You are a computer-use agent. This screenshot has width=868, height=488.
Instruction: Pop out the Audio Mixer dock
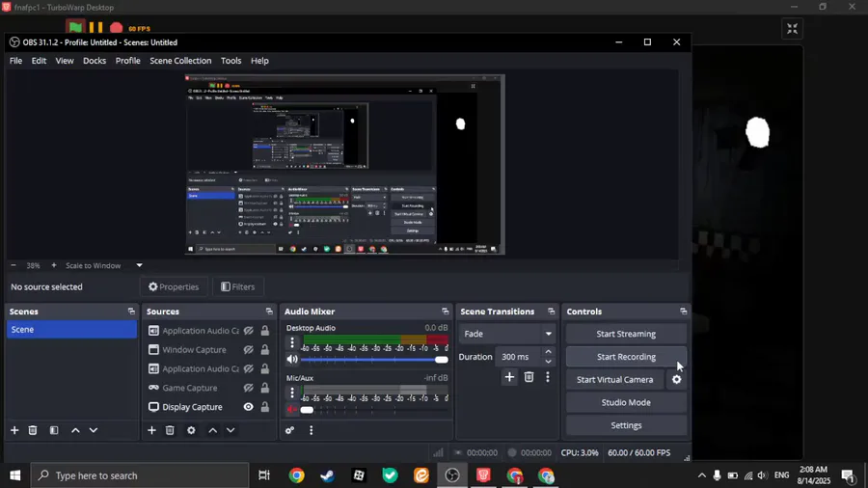pos(445,312)
